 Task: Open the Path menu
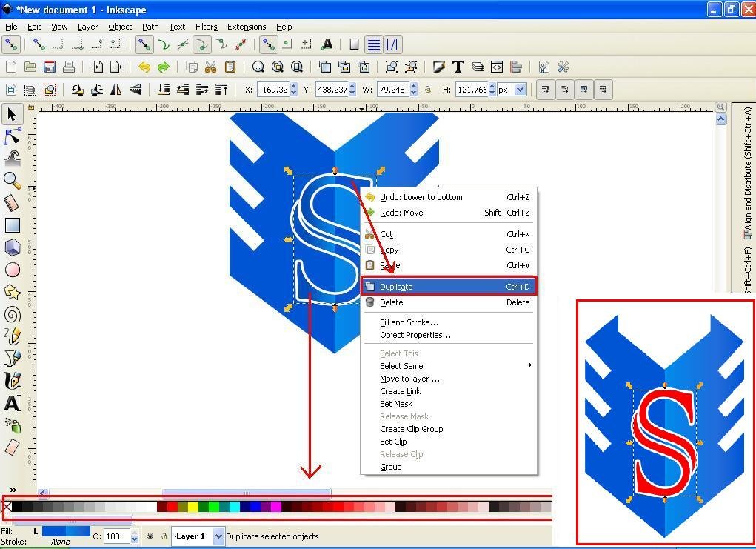pyautogui.click(x=150, y=27)
